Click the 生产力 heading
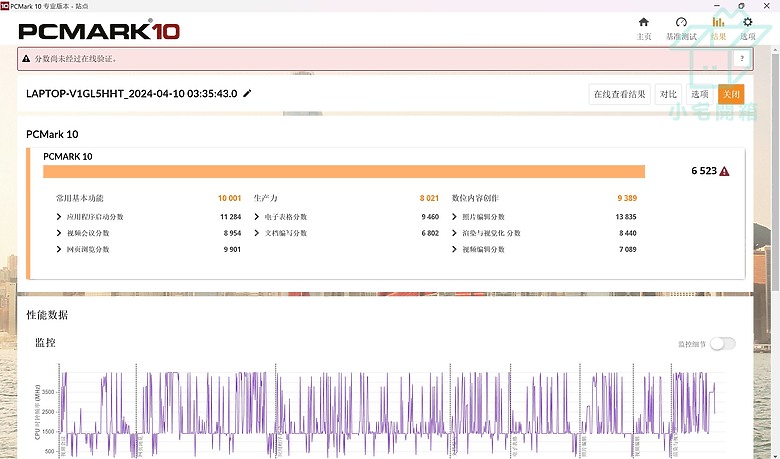This screenshot has width=780, height=459. coord(266,198)
